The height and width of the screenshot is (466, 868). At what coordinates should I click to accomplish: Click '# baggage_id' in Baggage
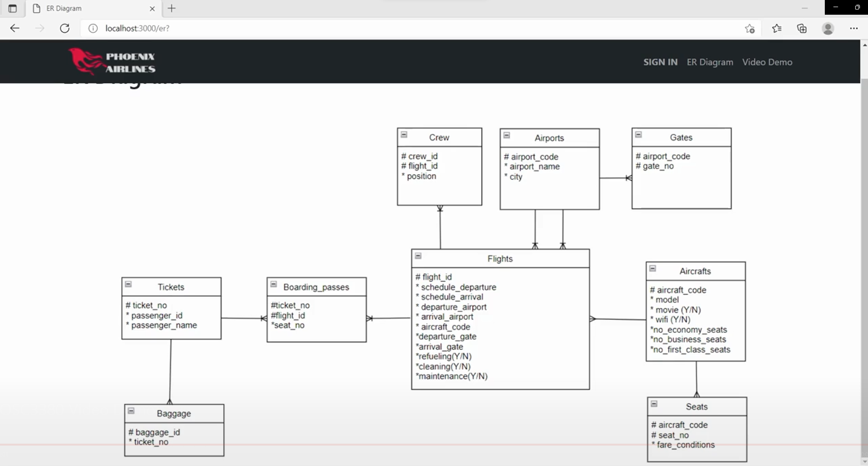(154, 432)
